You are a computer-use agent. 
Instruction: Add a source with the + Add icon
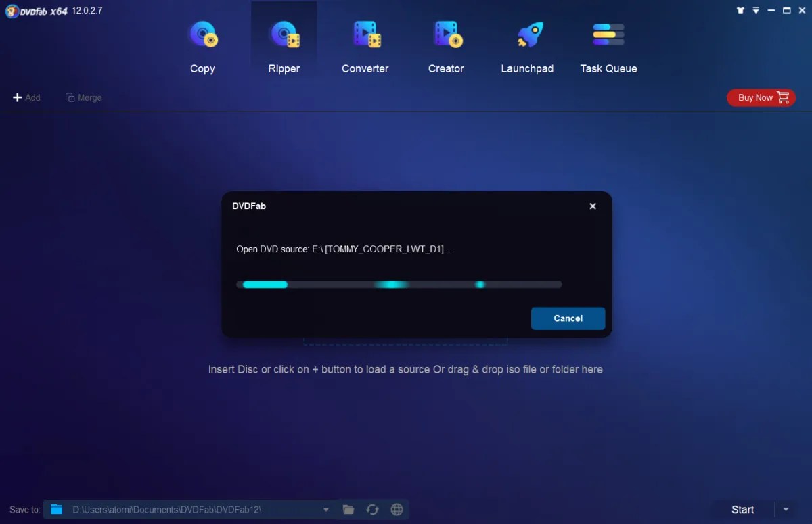(26, 97)
